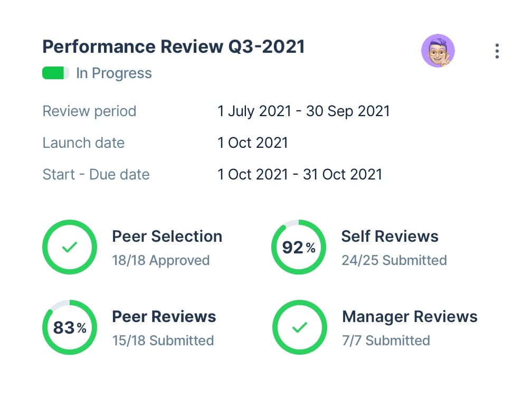Click the Self Reviews 92% progress ring

299,247
